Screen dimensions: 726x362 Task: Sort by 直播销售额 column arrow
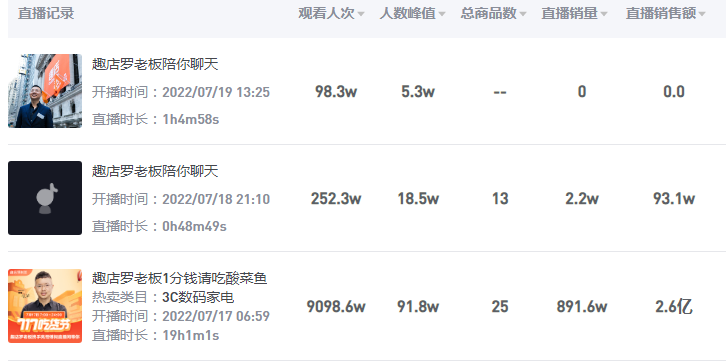pos(702,14)
